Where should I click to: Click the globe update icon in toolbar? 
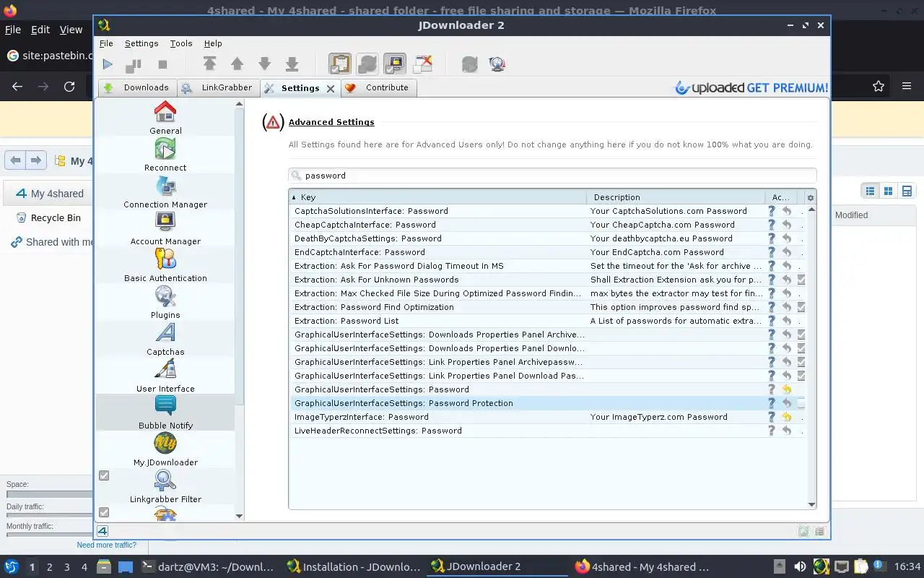[x=497, y=64]
